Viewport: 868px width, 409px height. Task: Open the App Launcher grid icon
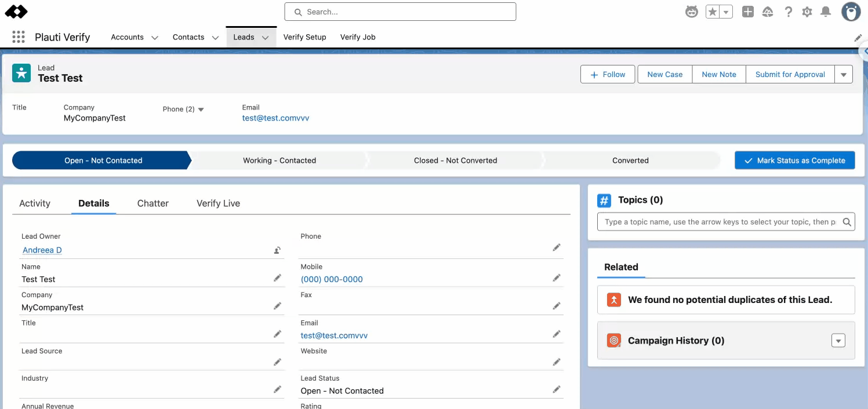(19, 37)
